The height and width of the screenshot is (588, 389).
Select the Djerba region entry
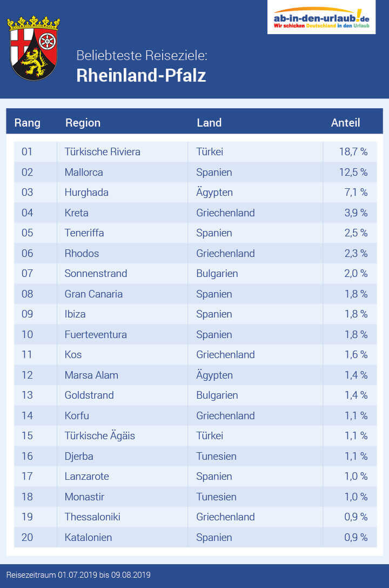click(79, 456)
